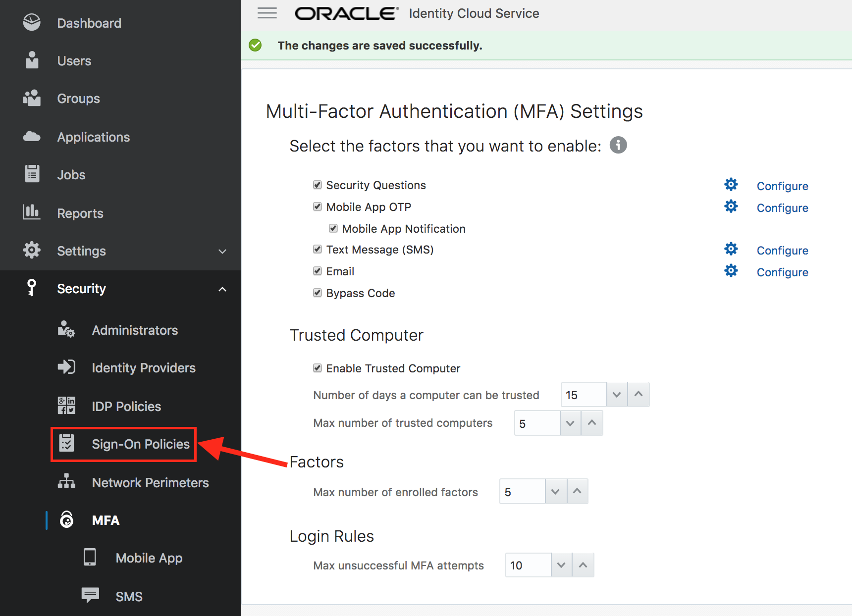Viewport: 852px width, 616px height.
Task: Disable the Enable Trusted Computer checkbox
Action: coord(318,368)
